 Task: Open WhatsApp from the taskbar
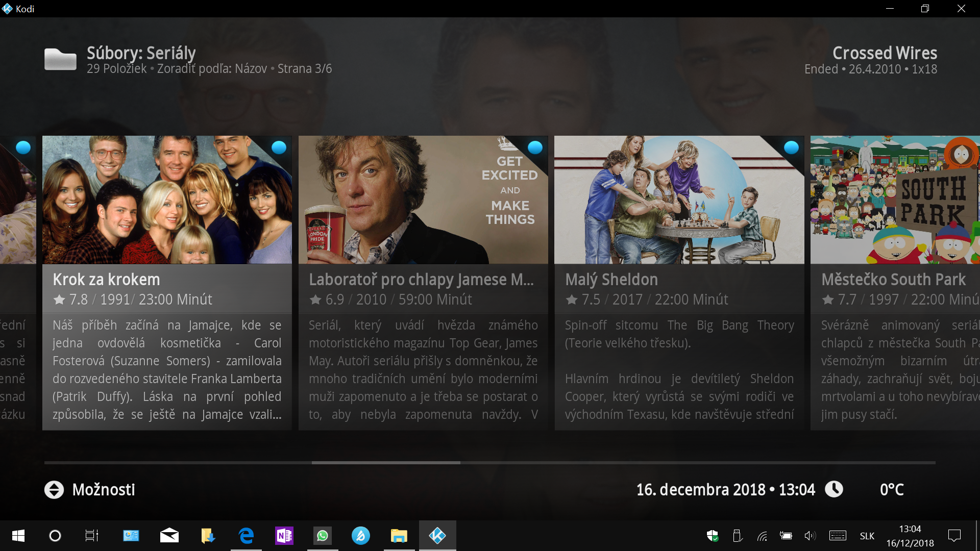[x=323, y=536]
